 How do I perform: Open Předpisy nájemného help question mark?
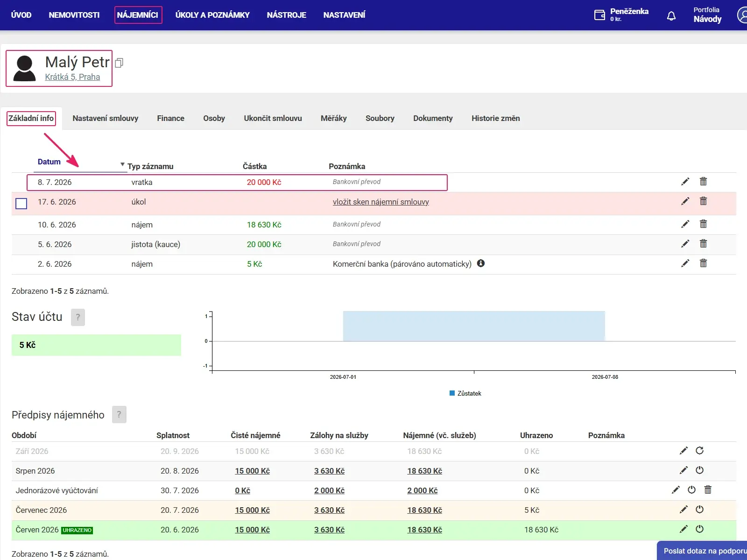(119, 414)
